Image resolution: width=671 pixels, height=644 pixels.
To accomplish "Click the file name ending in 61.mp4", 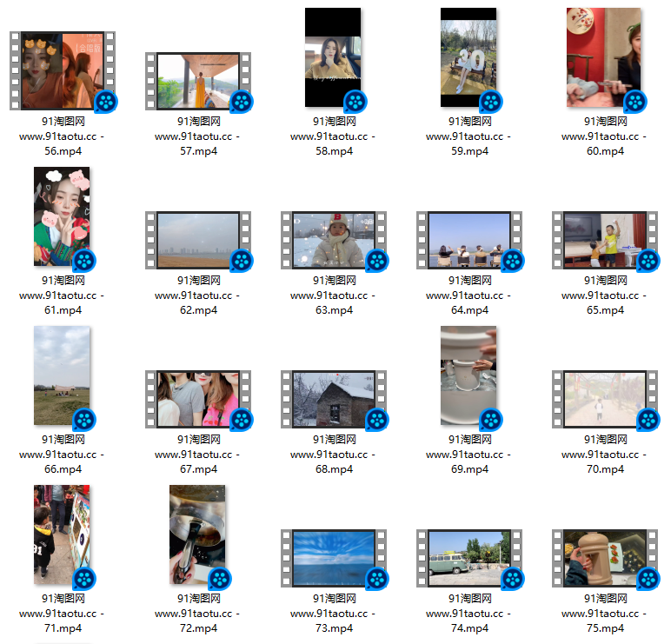I will click(x=63, y=295).
